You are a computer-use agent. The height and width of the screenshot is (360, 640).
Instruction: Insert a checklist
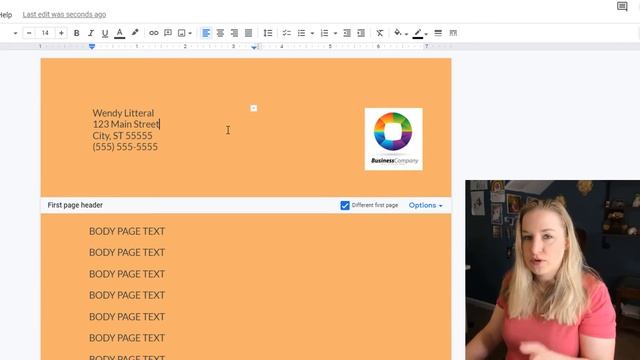click(x=287, y=33)
